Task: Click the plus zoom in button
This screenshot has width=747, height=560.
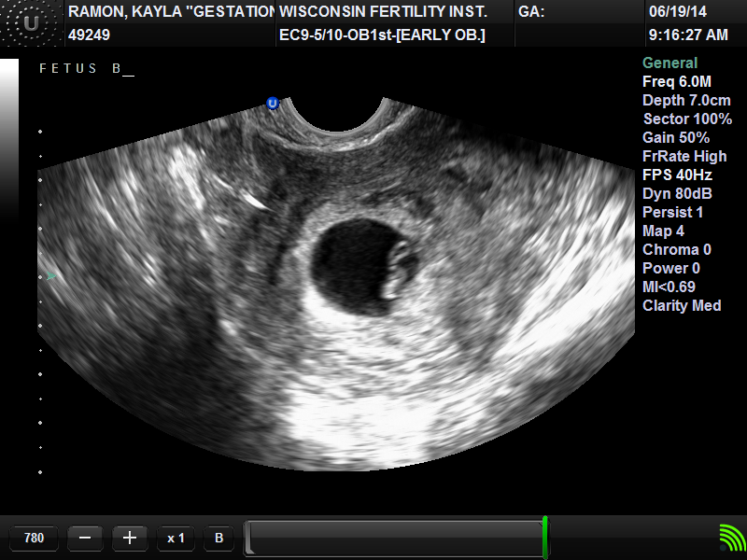Action: (x=130, y=539)
